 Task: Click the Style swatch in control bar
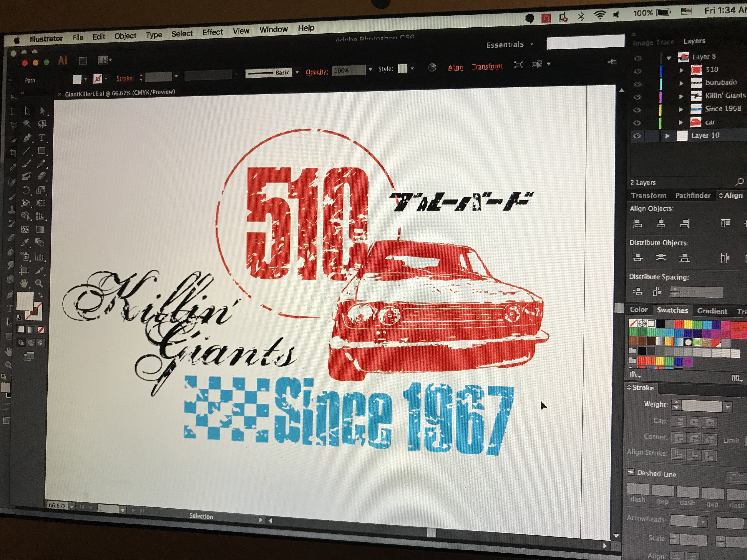pyautogui.click(x=402, y=69)
